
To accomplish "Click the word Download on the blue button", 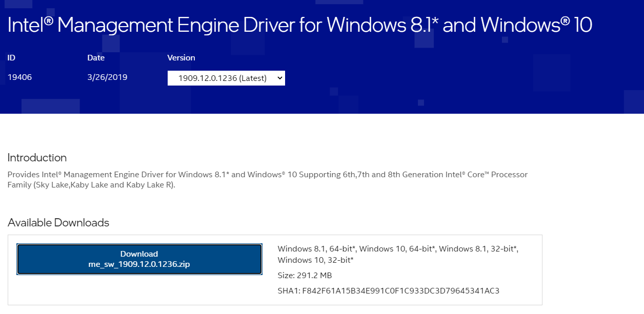I will coord(139,254).
